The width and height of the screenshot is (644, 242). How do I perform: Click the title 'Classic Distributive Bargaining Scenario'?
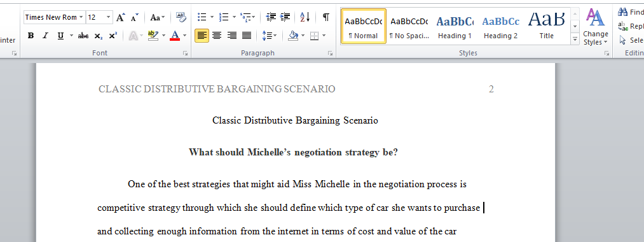pyautogui.click(x=296, y=120)
